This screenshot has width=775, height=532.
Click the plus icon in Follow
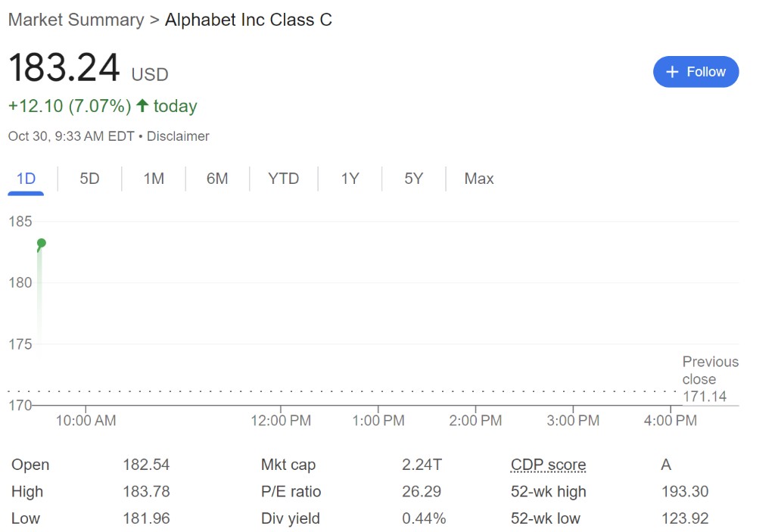click(x=672, y=72)
